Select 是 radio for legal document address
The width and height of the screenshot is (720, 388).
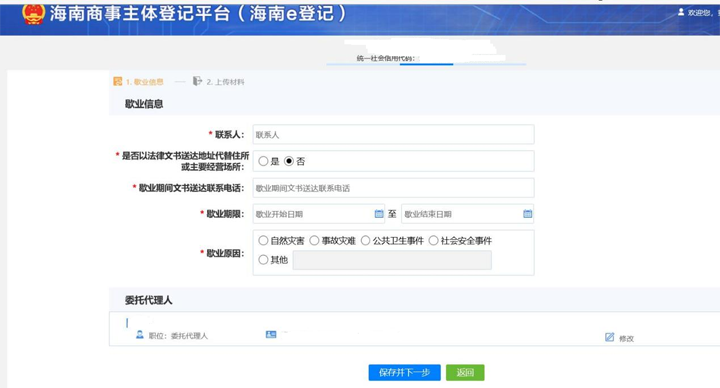pyautogui.click(x=263, y=161)
